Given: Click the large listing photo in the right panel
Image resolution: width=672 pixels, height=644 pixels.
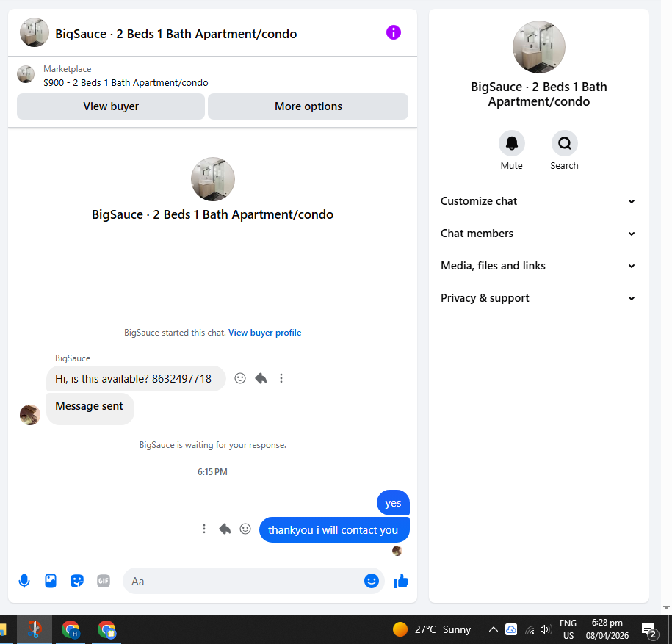Looking at the screenshot, I should coord(539,47).
